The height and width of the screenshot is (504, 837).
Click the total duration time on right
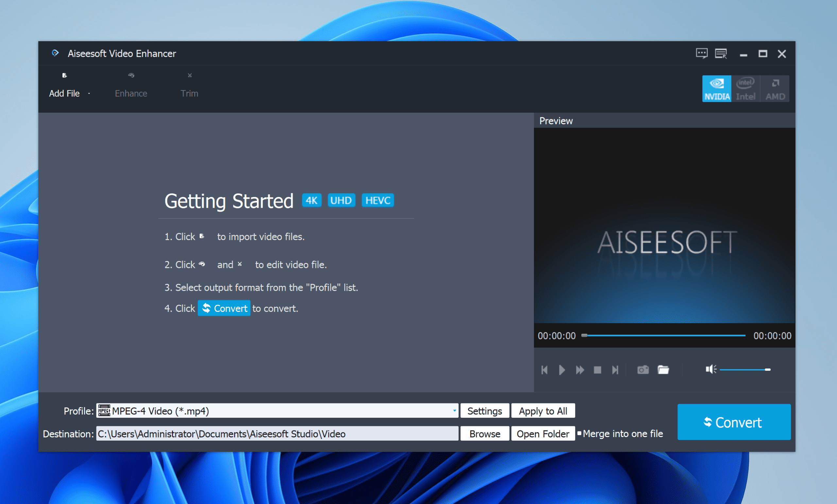point(772,336)
